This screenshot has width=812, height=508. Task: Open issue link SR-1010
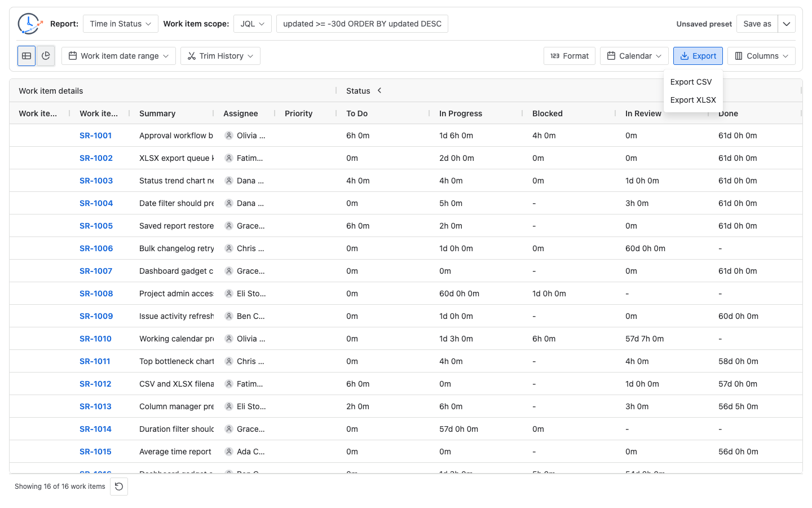click(95, 339)
